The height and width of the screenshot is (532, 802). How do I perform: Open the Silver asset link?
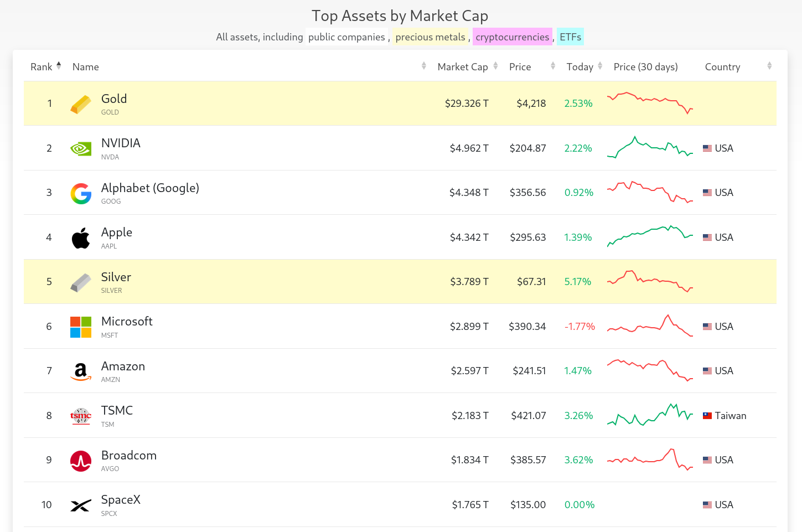(116, 277)
